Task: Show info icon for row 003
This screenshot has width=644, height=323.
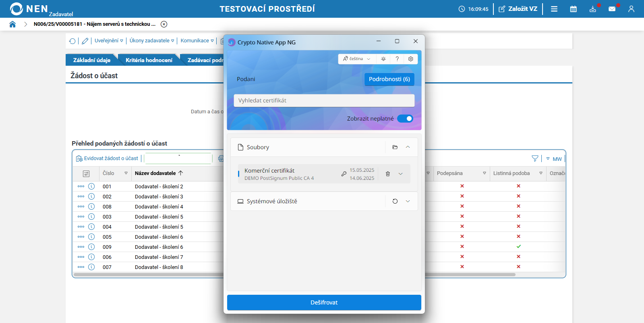Action: pyautogui.click(x=91, y=217)
